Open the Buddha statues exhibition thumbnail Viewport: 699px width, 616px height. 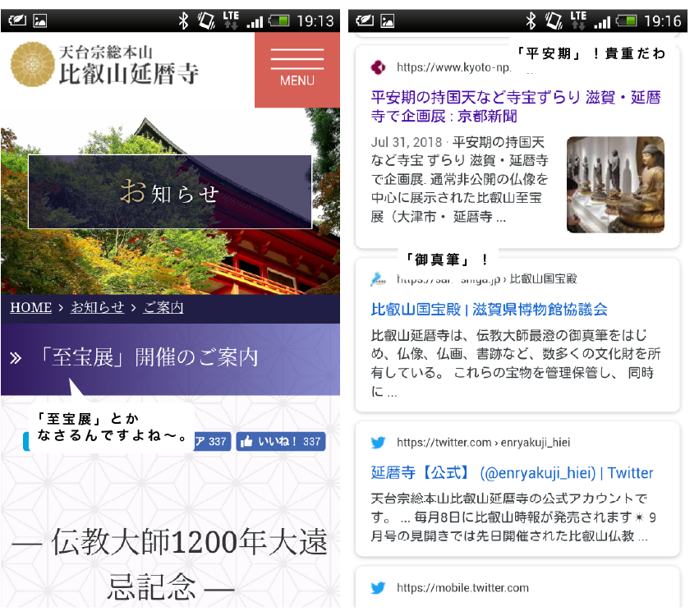tap(615, 185)
